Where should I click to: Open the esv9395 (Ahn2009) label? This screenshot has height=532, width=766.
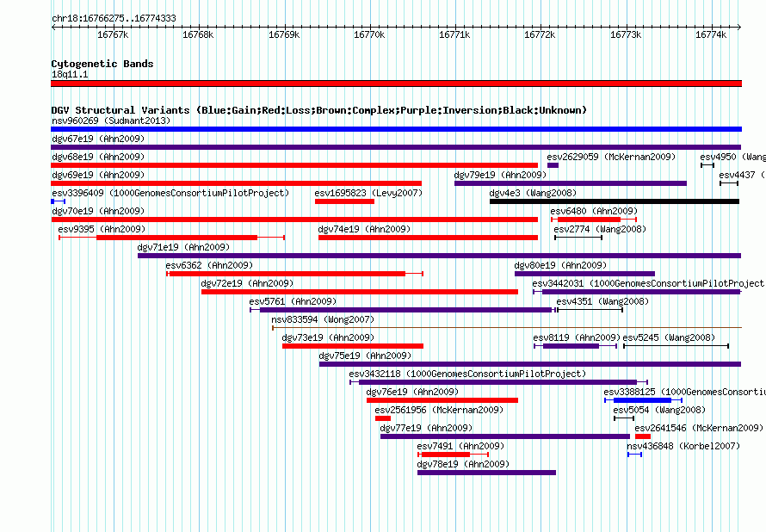(102, 229)
